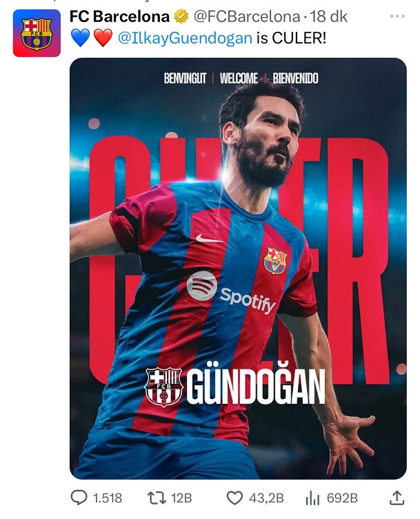420x519 pixels.
Task: Click the gold verified badge
Action: pyautogui.click(x=181, y=17)
